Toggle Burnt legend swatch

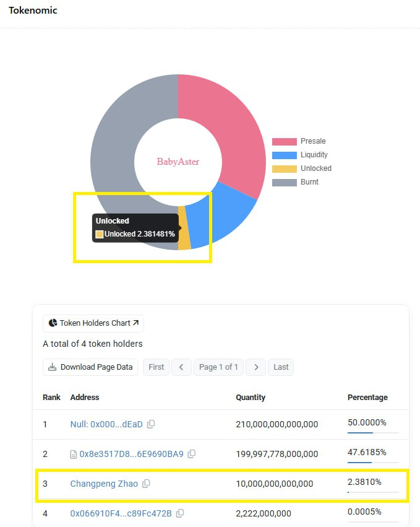[x=285, y=182]
